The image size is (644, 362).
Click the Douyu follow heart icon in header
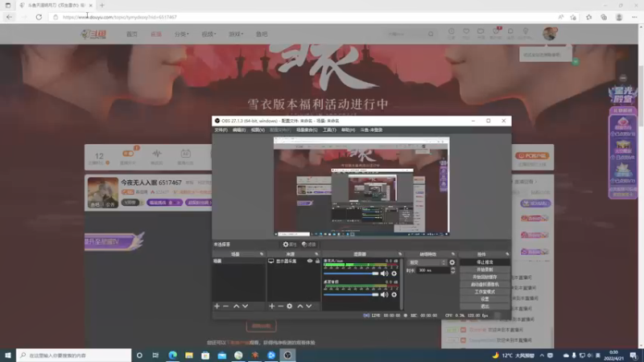(466, 33)
